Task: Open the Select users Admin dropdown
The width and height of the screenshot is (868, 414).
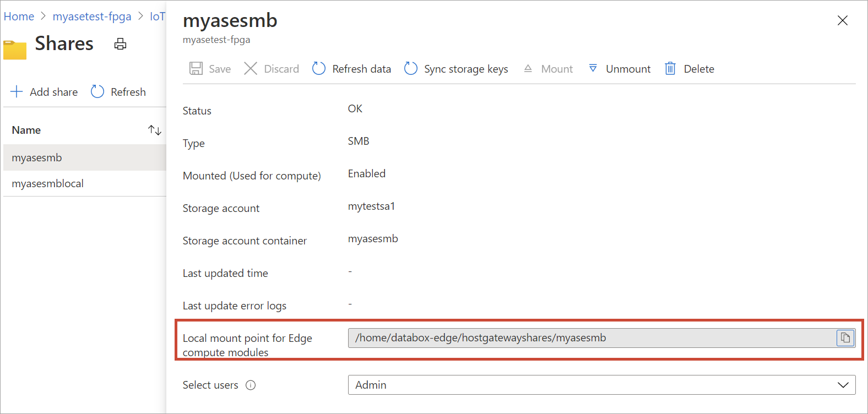Action: 601,385
